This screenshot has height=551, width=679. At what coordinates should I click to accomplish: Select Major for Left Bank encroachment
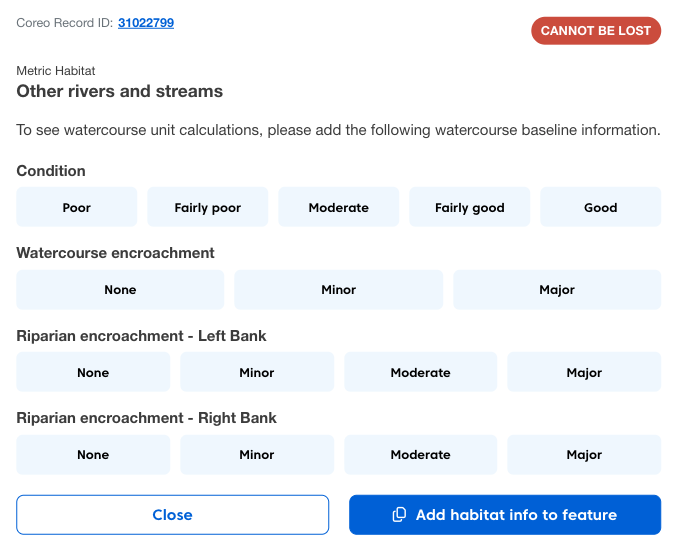click(584, 373)
